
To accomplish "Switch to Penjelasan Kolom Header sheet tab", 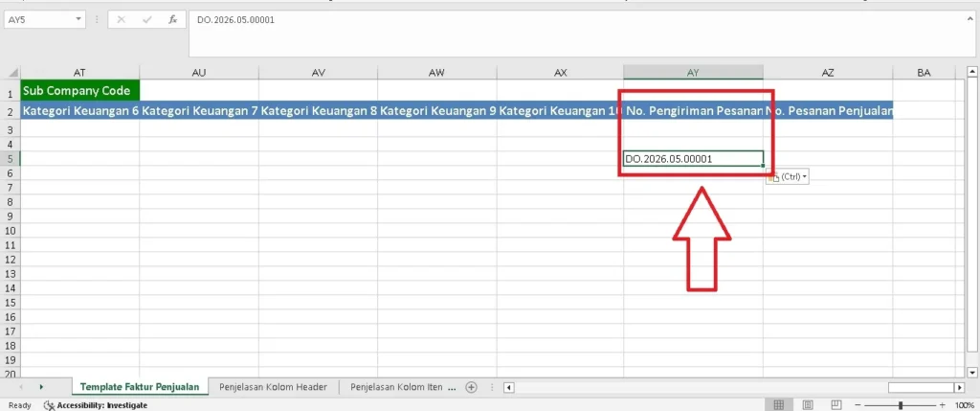I will (x=273, y=387).
